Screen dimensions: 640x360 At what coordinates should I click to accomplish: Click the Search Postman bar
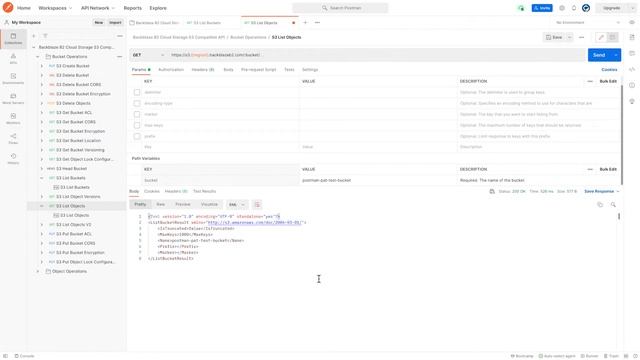pyautogui.click(x=340, y=8)
